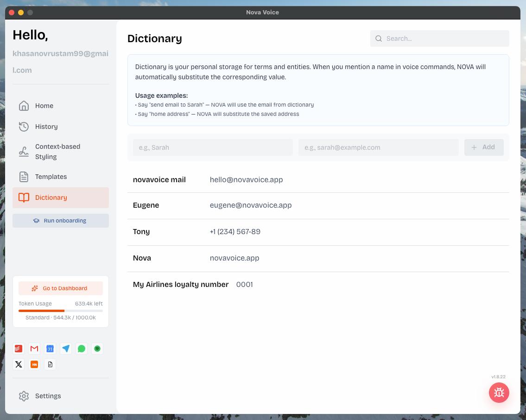The height and width of the screenshot is (420, 526).
Task: Click the Gmail integration icon
Action: point(34,349)
